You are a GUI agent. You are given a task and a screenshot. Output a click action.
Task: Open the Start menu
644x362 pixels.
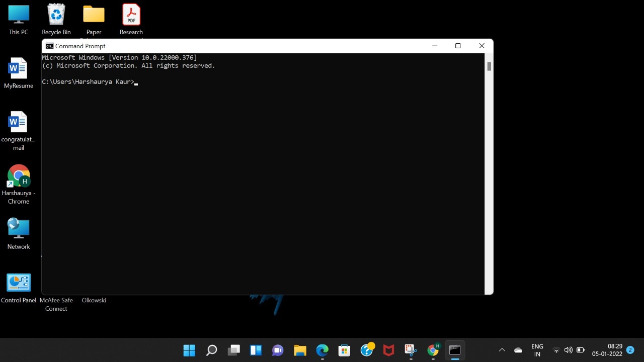click(189, 350)
